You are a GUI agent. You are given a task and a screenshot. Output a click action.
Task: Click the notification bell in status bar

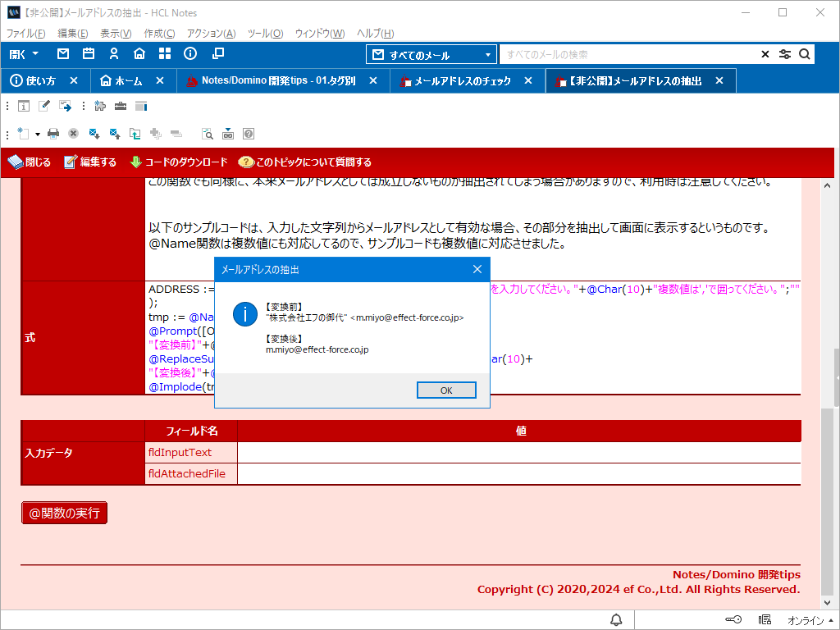(x=616, y=619)
